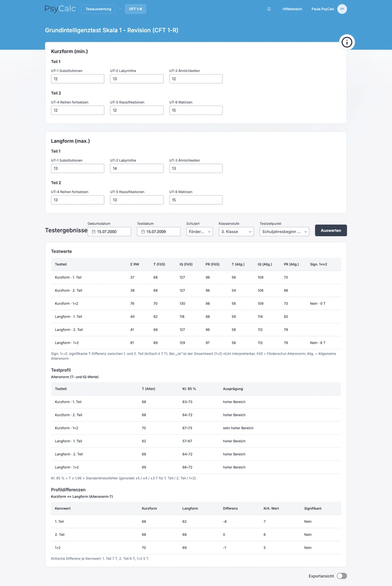Click the Auswerten button
This screenshot has width=392, height=586.
click(331, 230)
